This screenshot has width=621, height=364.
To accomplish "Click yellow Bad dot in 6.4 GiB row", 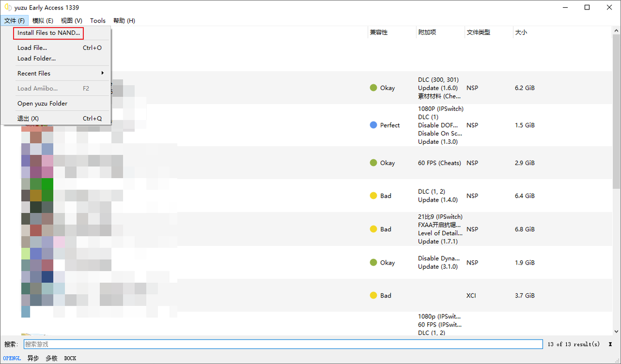I will click(374, 196).
